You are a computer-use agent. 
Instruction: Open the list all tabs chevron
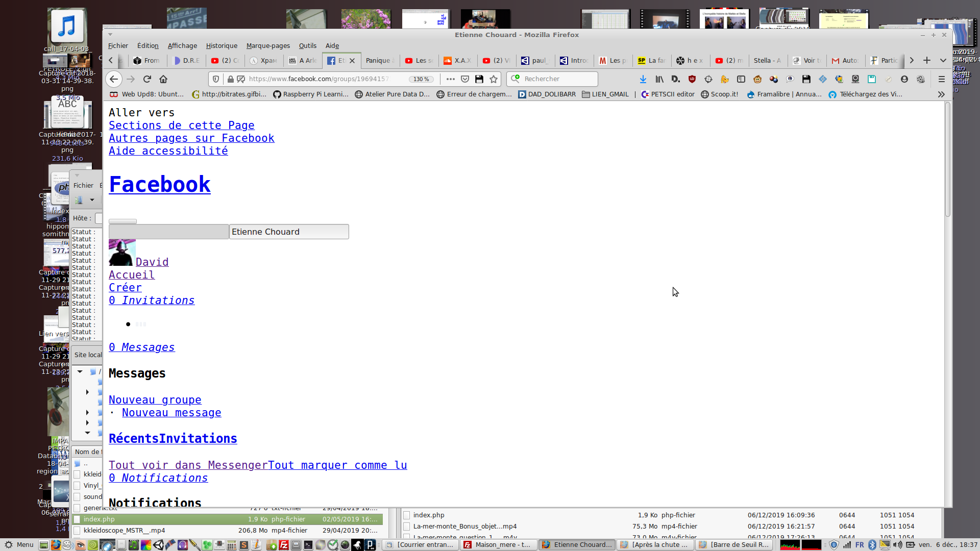pyautogui.click(x=943, y=60)
